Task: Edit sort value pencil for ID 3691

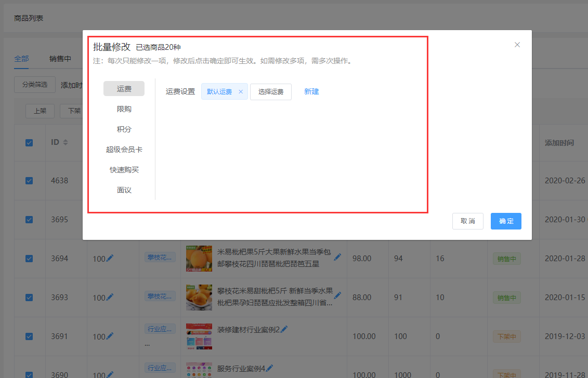Action: coord(110,335)
